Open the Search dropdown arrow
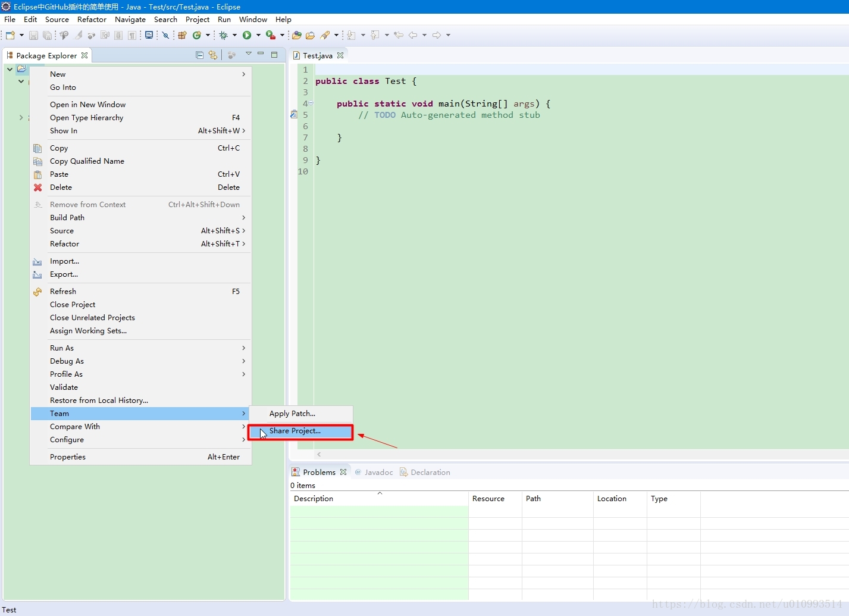Screen dimensions: 849x616 pyautogui.click(x=336, y=35)
